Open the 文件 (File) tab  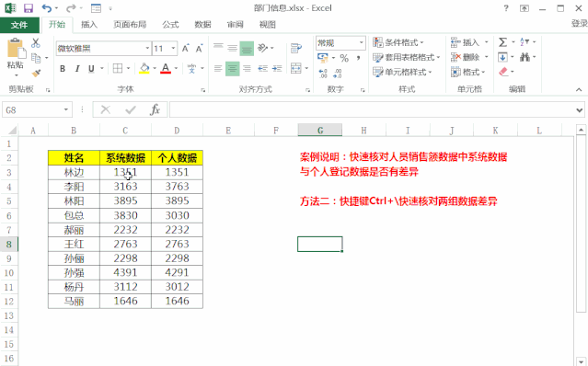(19, 25)
